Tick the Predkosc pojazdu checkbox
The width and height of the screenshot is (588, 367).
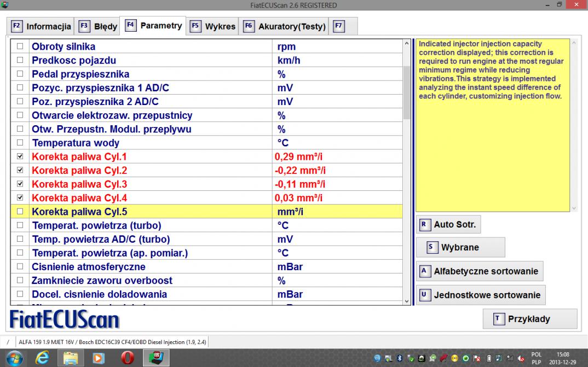pyautogui.click(x=20, y=60)
